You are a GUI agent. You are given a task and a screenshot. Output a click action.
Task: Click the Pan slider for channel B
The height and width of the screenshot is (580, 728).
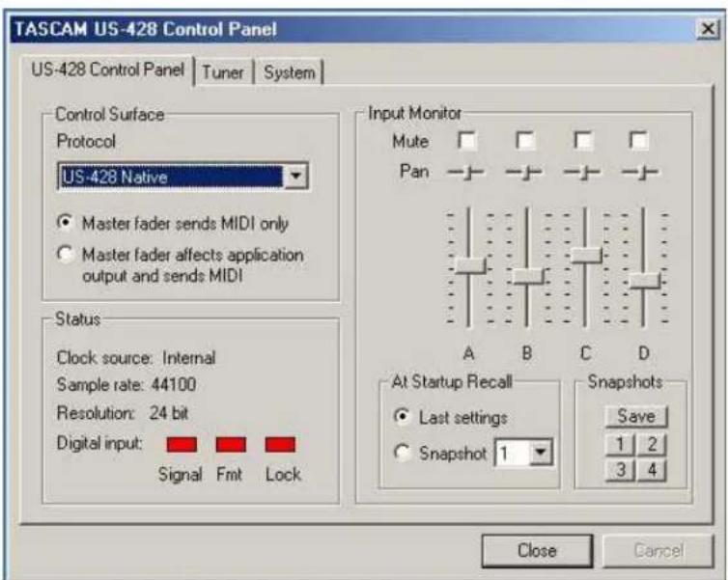pos(523,172)
